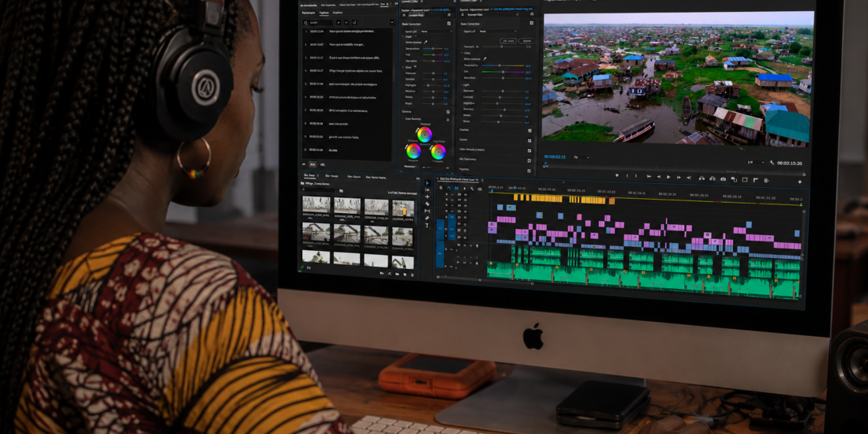
Task: Toggle Basic Correction checkbox above Auto button
Action: tap(531, 23)
